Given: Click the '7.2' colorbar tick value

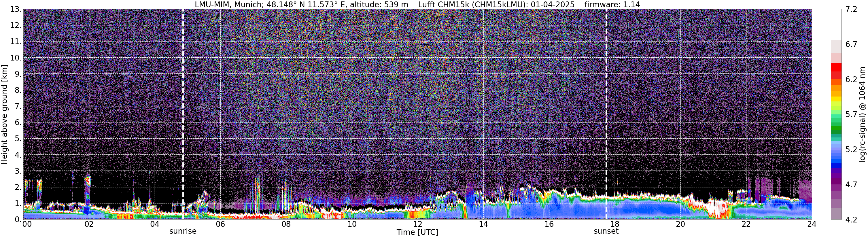Looking at the screenshot, I should tap(851, 10).
